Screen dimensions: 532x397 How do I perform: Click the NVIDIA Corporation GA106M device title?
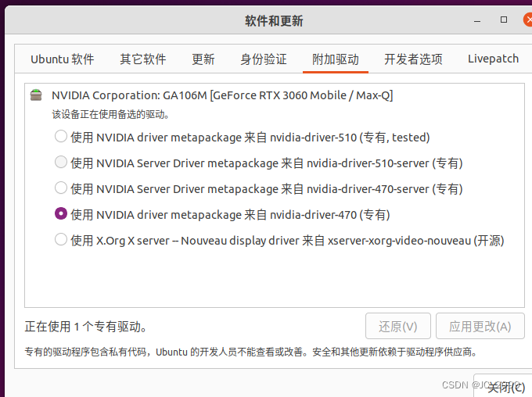pyautogui.click(x=222, y=95)
